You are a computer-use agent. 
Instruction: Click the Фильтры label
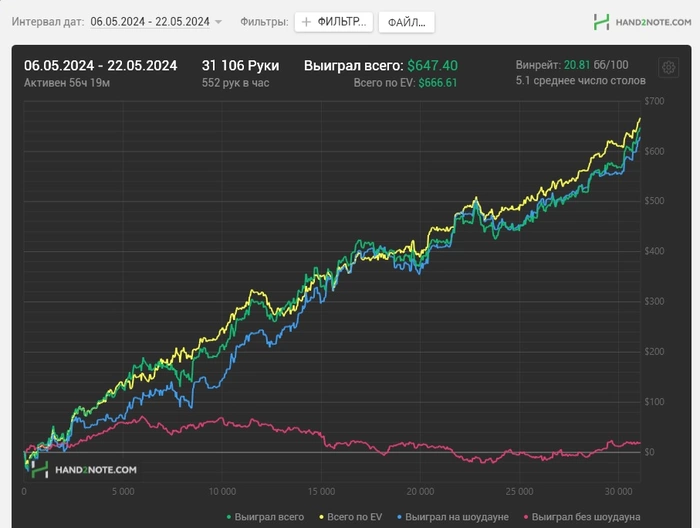click(264, 22)
